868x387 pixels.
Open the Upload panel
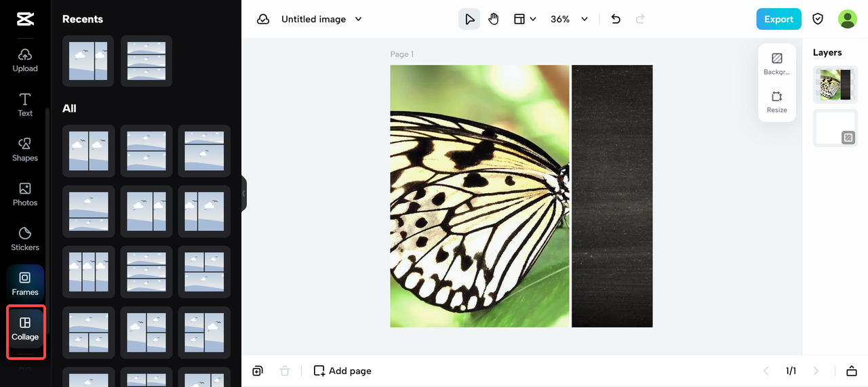25,60
